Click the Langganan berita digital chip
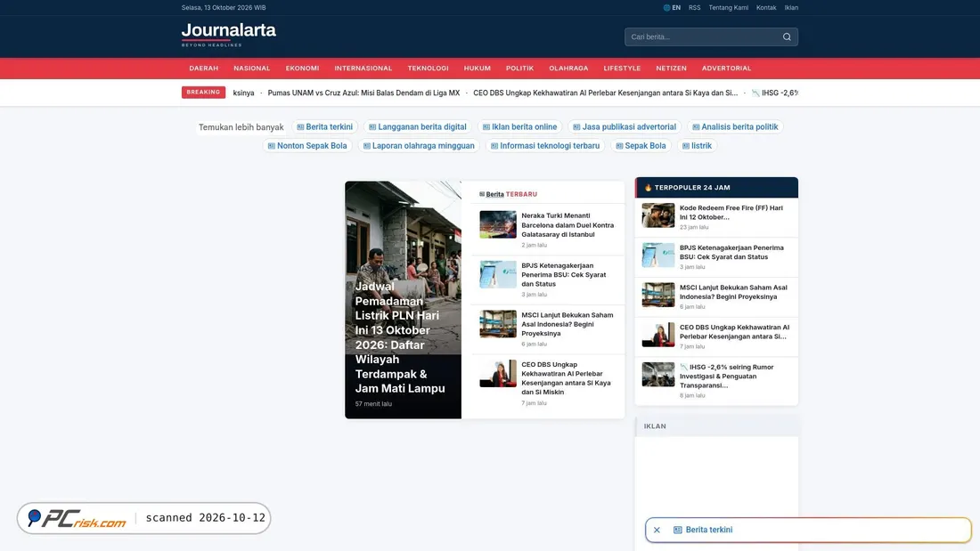This screenshot has height=551, width=980. pos(418,126)
